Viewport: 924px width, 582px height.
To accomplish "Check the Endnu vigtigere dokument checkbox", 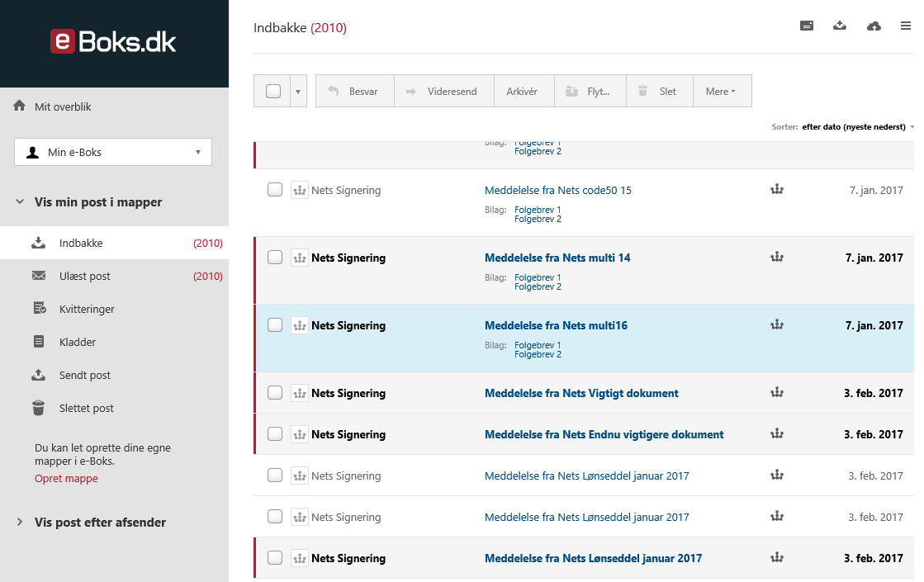I will pos(275,434).
